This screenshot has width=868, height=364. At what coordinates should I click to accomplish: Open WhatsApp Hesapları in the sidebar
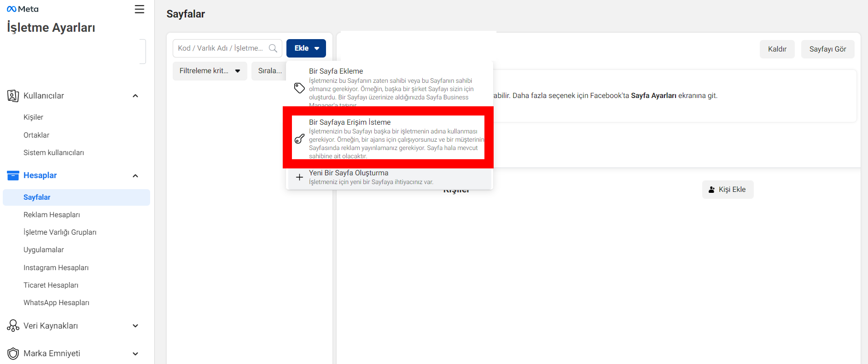pyautogui.click(x=57, y=303)
